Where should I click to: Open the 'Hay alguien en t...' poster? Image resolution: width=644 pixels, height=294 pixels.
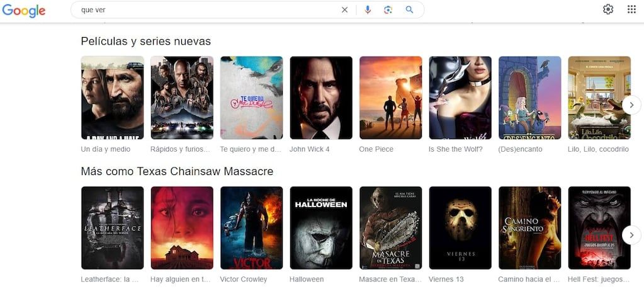182,228
